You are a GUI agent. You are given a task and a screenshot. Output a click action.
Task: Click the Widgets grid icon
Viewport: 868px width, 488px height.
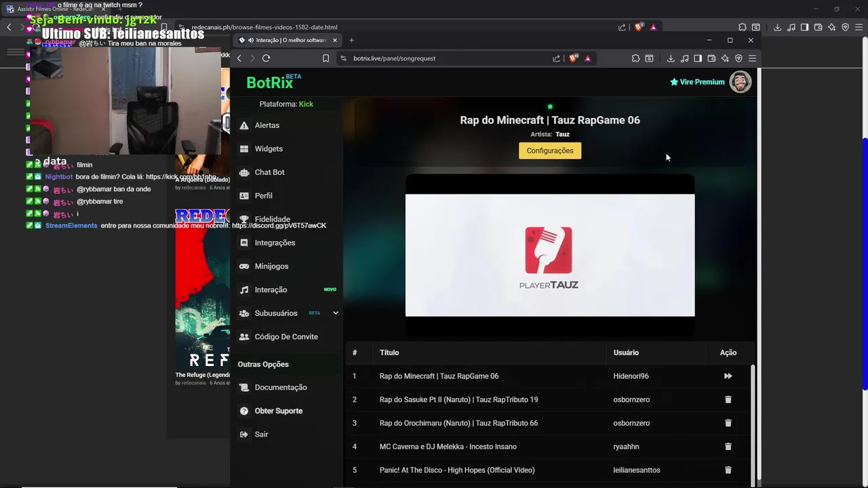pyautogui.click(x=244, y=148)
